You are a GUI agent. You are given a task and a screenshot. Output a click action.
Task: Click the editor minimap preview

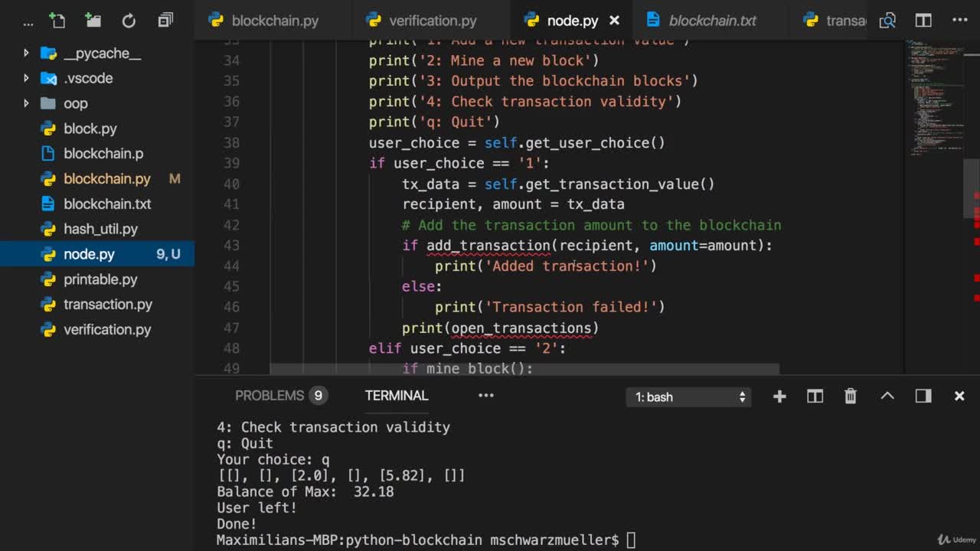(x=934, y=99)
